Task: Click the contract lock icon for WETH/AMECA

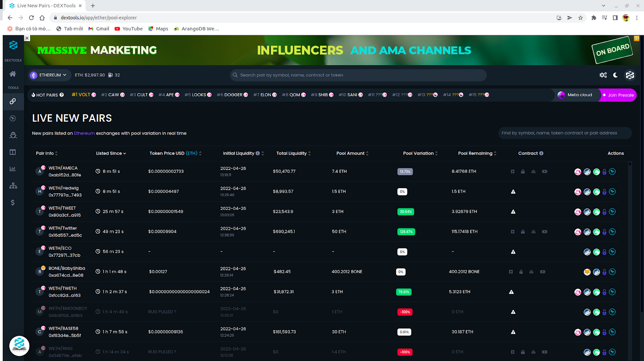Action: pyautogui.click(x=523, y=172)
